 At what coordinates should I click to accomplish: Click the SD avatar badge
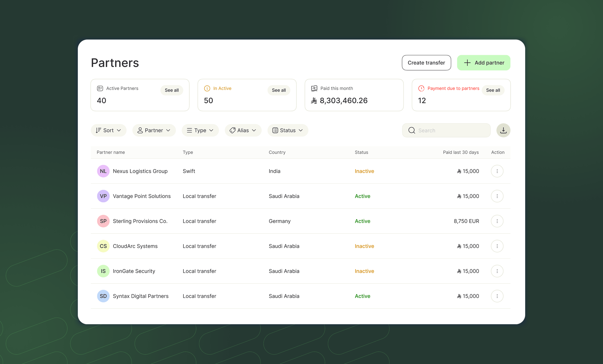point(103,296)
